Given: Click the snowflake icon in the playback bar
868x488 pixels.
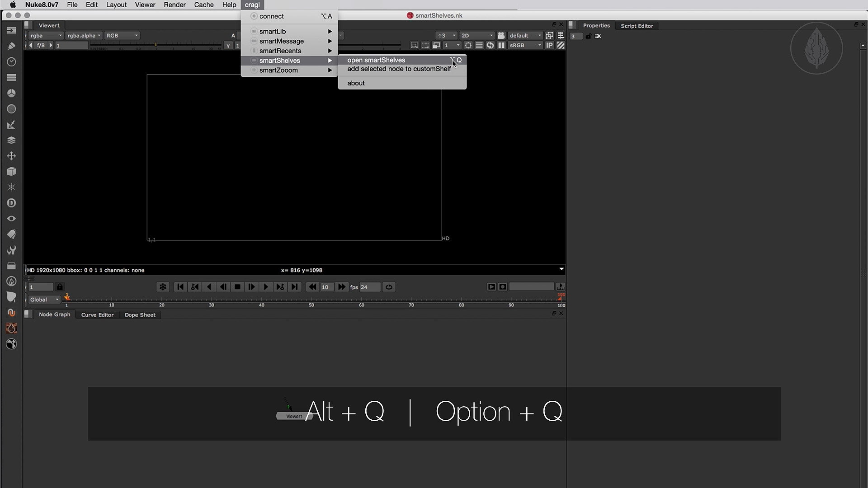Looking at the screenshot, I should [163, 287].
